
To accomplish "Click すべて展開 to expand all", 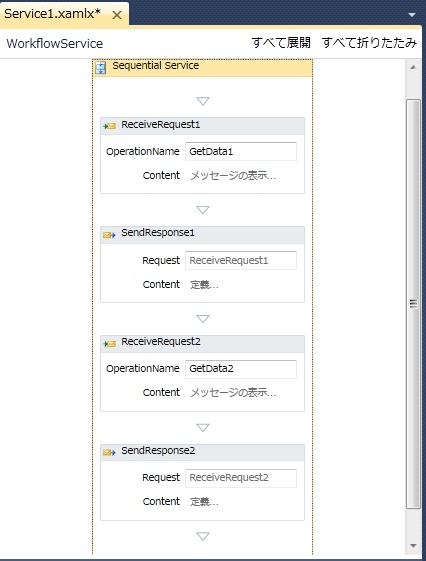I will click(x=281, y=43).
